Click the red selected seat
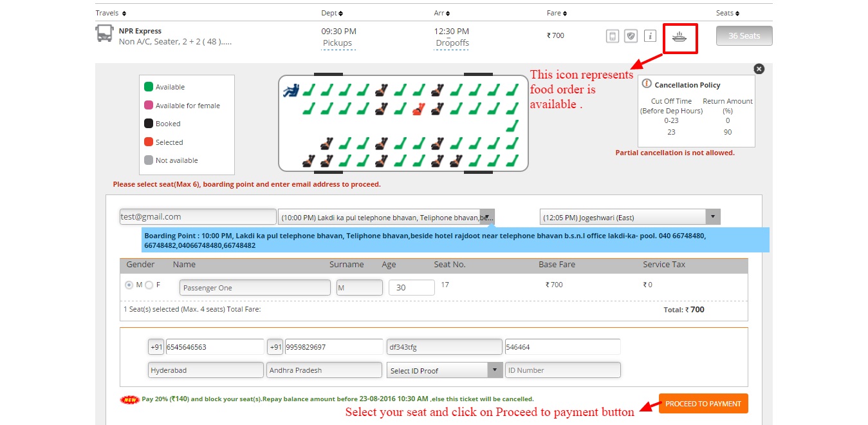The image size is (868, 425). click(x=417, y=109)
